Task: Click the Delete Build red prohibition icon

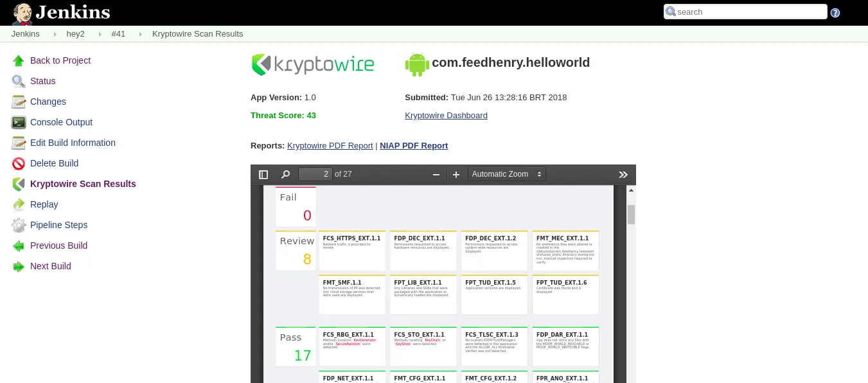Action: 19,163
